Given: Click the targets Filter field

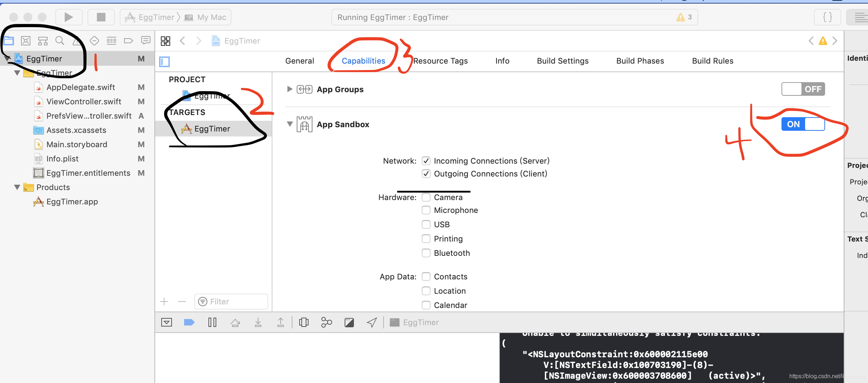Looking at the screenshot, I should (231, 302).
